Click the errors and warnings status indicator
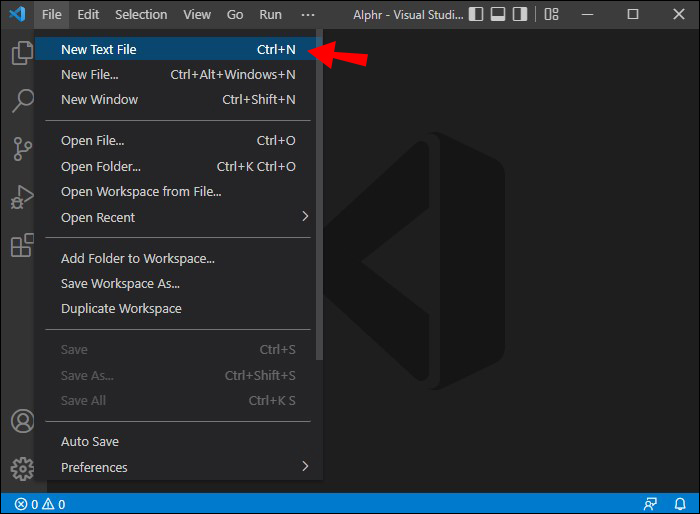This screenshot has width=700, height=514. point(40,504)
